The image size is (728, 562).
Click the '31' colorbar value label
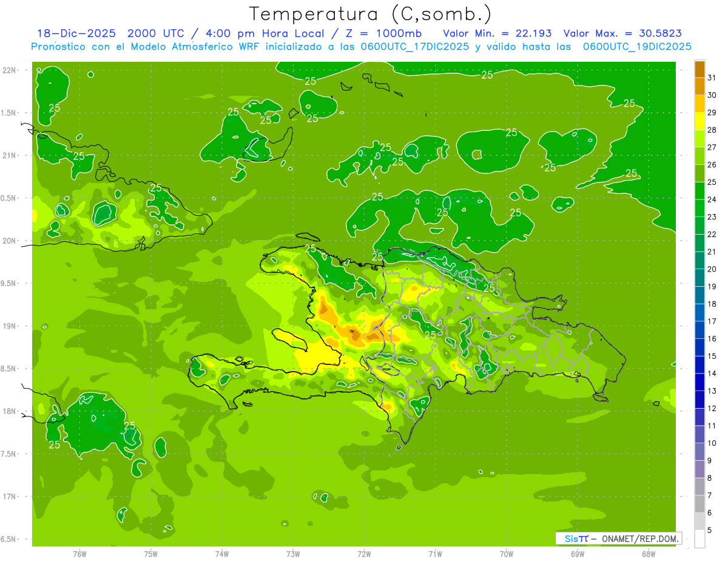coord(712,78)
